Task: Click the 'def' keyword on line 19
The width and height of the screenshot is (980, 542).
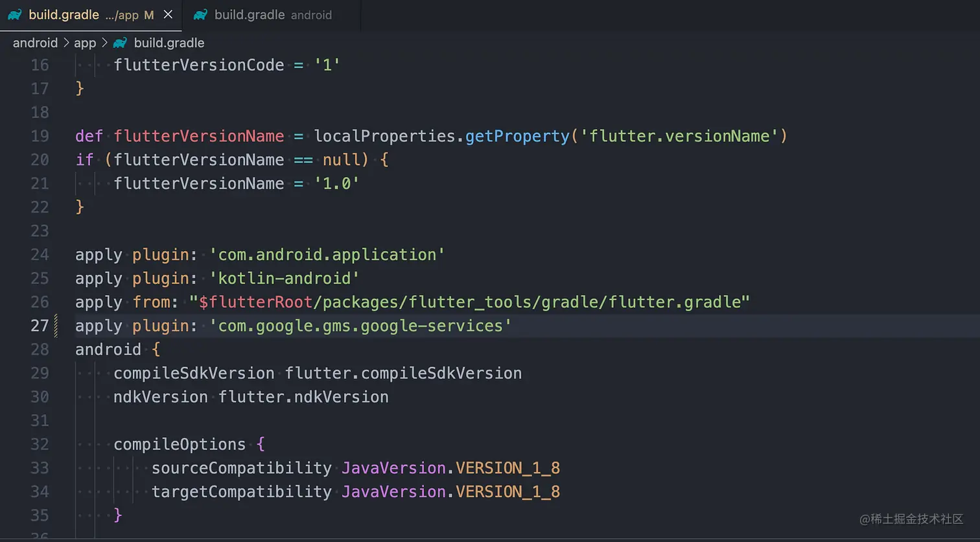Action: pos(89,135)
